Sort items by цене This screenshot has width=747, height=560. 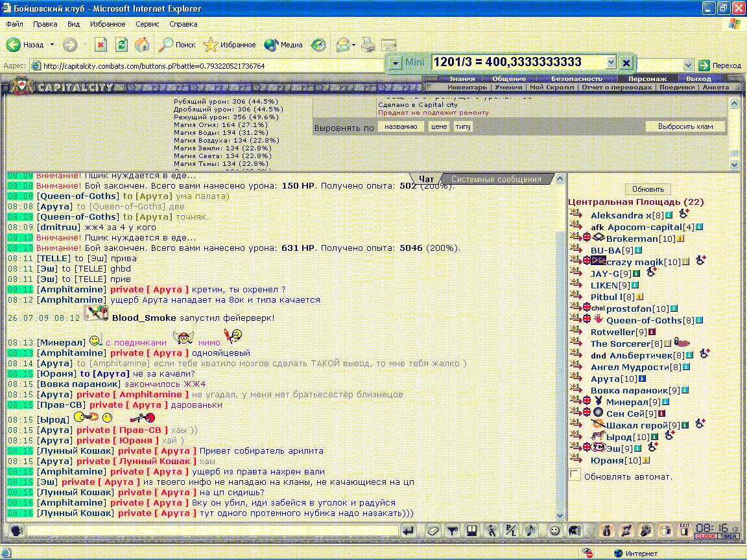click(x=439, y=126)
